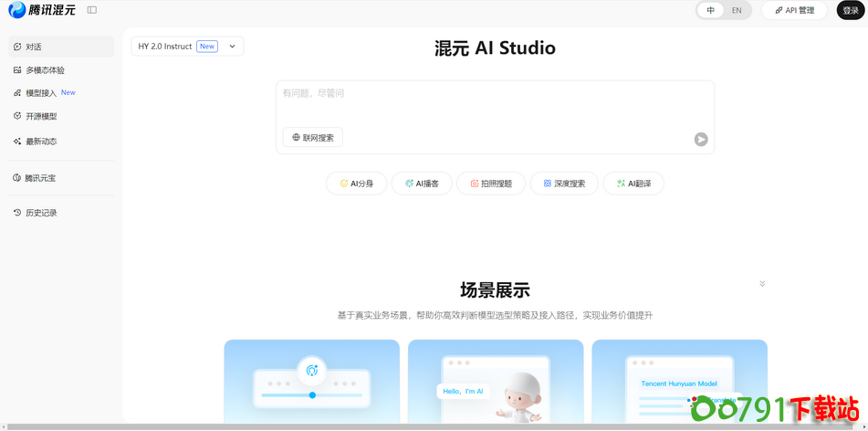This screenshot has width=868, height=431.
Task: Click the 最新动态 sparkle icon
Action: [17, 142]
